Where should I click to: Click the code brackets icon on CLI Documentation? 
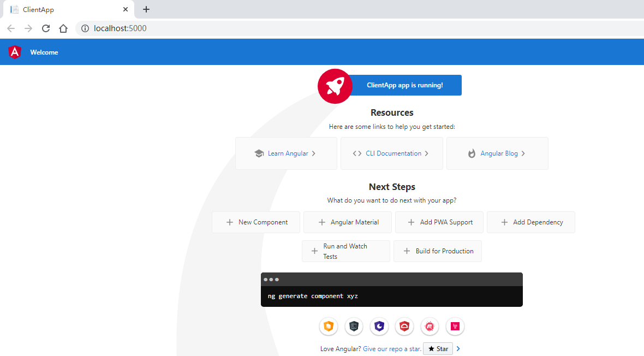tap(357, 153)
